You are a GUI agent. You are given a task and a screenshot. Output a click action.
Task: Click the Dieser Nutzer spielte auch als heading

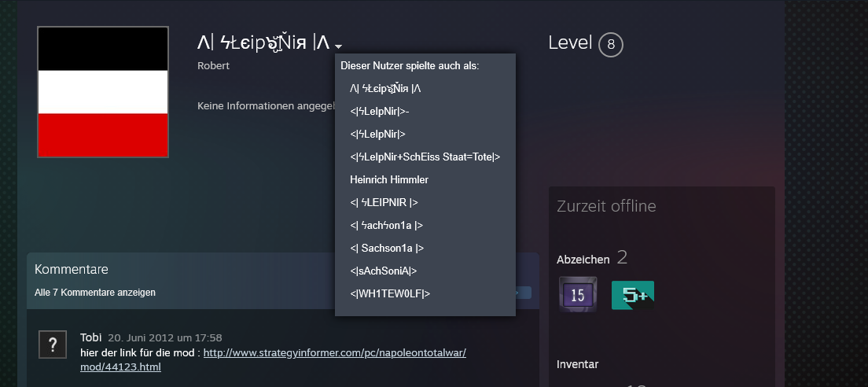(x=410, y=66)
